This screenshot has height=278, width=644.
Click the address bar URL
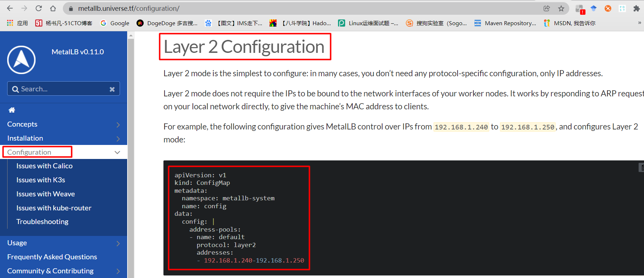pyautogui.click(x=129, y=8)
